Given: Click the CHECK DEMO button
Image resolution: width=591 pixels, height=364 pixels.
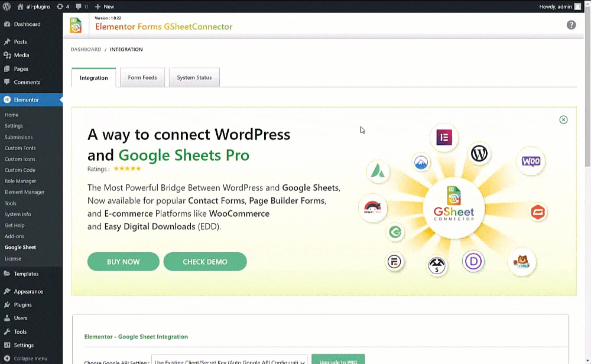Looking at the screenshot, I should [205, 262].
